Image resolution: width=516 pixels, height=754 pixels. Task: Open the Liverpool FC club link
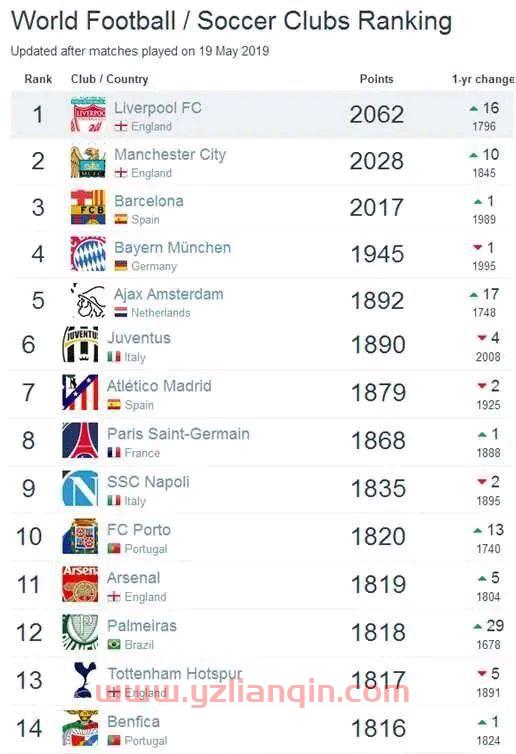[x=158, y=108]
